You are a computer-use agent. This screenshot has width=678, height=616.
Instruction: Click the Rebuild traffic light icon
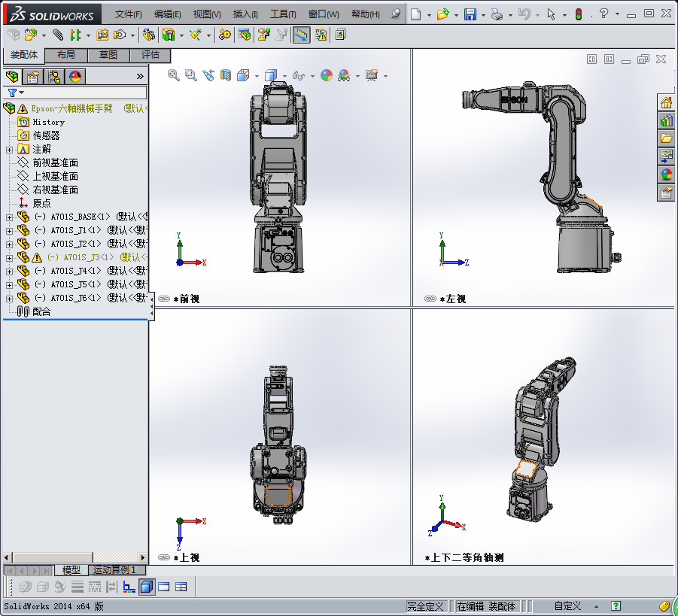[x=579, y=14]
